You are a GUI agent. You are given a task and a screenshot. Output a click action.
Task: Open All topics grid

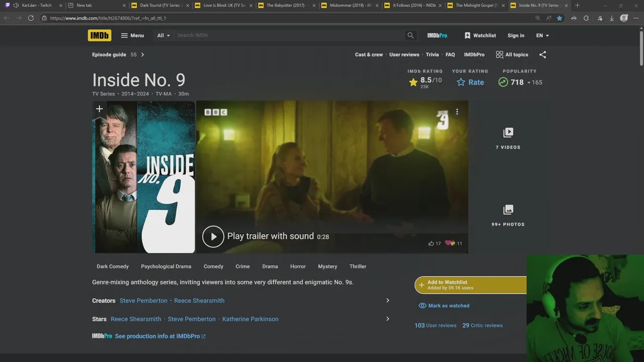pos(512,54)
